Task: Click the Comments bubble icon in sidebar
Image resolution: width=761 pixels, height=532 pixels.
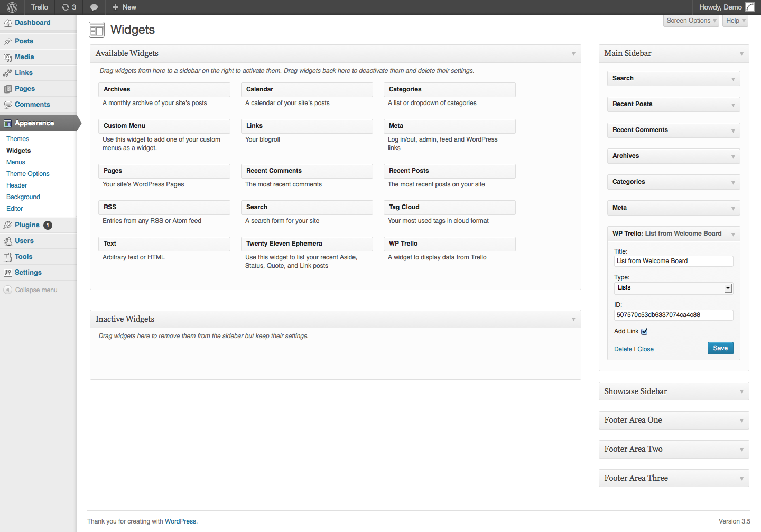Action: click(8, 105)
